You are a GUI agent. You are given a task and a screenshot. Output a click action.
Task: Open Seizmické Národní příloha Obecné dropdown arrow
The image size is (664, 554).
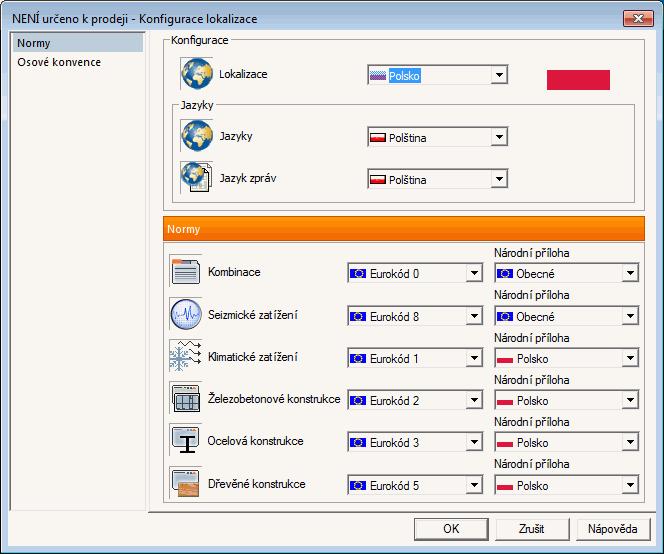630,316
